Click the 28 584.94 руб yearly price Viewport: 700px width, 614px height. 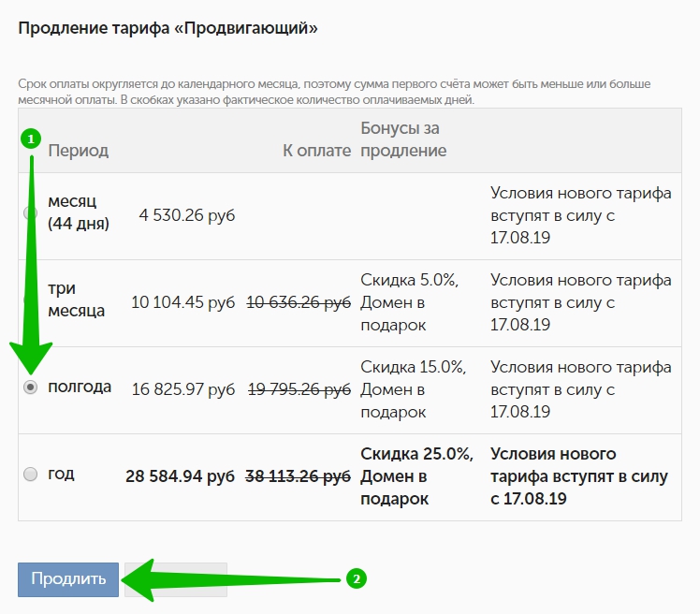(180, 476)
